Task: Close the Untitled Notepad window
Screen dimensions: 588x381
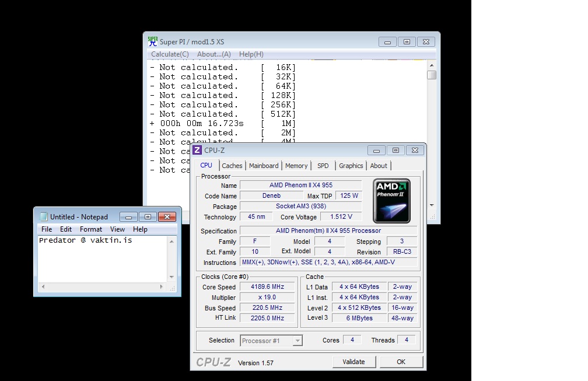Action: [x=166, y=216]
